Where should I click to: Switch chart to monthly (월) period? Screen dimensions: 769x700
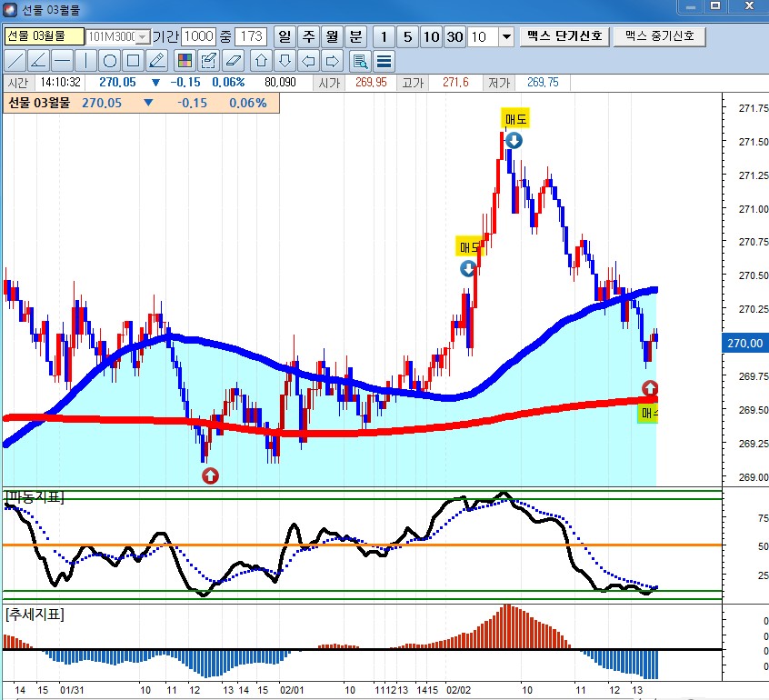[x=333, y=36]
